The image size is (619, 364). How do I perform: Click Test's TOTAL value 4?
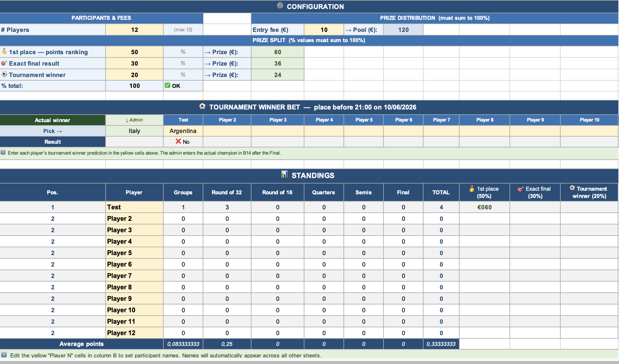coord(441,207)
